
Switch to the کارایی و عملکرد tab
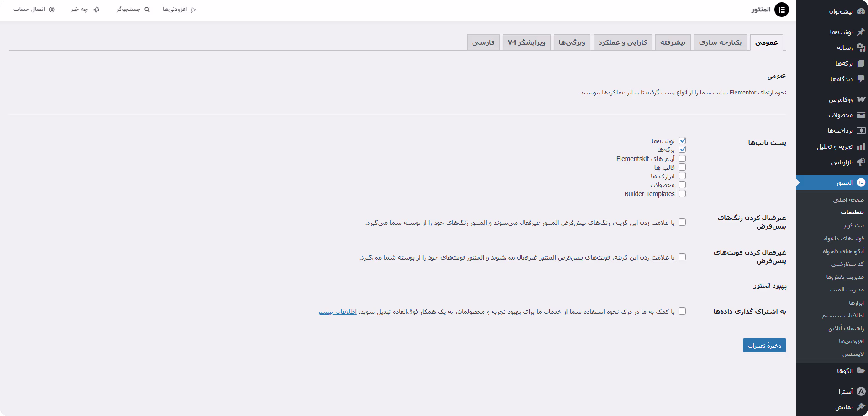(x=623, y=42)
